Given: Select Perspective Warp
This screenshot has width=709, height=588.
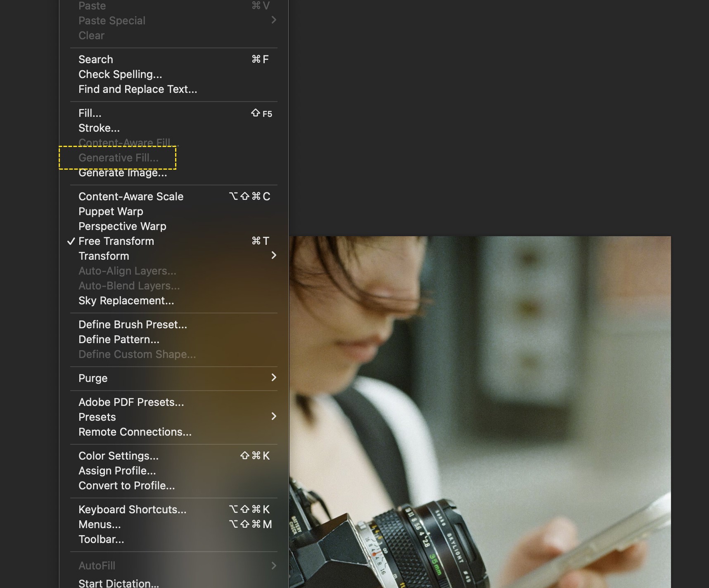Looking at the screenshot, I should point(122,226).
